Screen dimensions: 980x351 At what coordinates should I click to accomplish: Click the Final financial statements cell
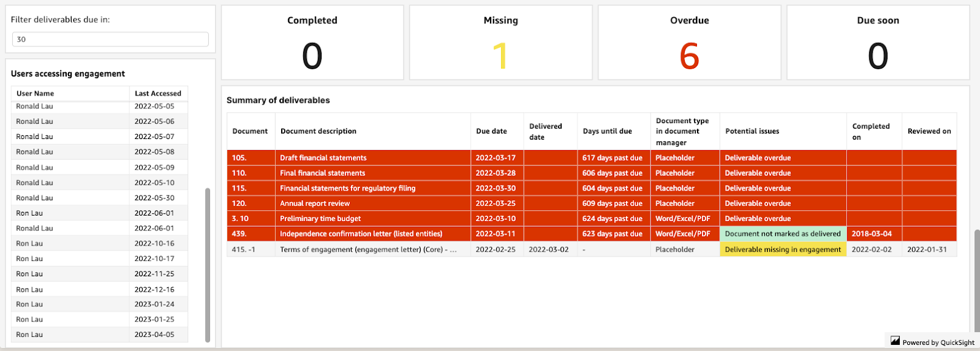(x=323, y=173)
